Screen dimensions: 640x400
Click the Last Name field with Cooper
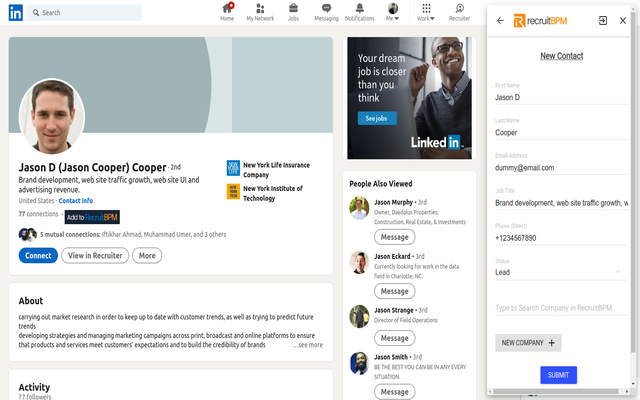(x=561, y=133)
